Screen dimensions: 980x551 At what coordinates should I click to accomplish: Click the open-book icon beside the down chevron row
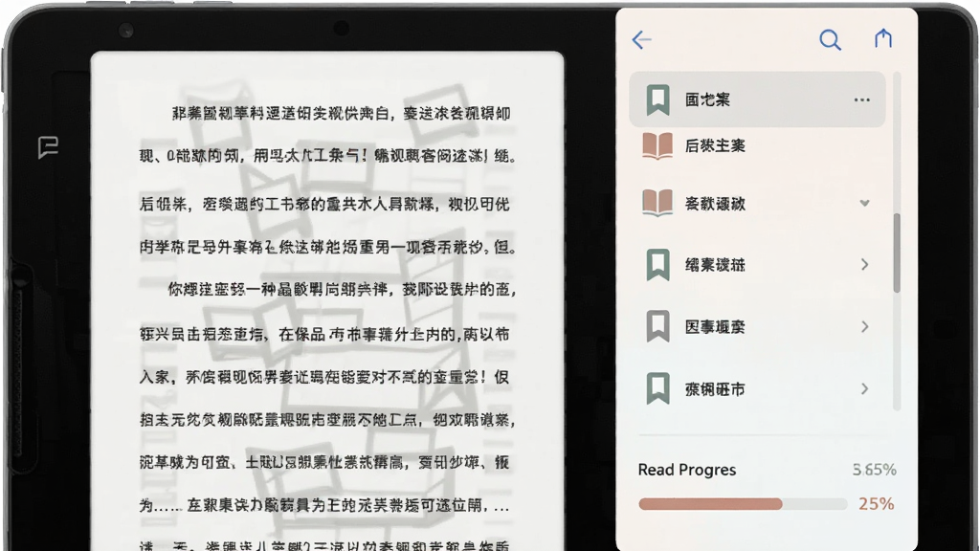coord(657,203)
